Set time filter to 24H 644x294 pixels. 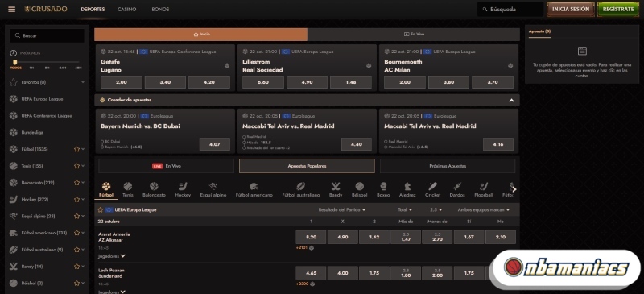point(63,68)
